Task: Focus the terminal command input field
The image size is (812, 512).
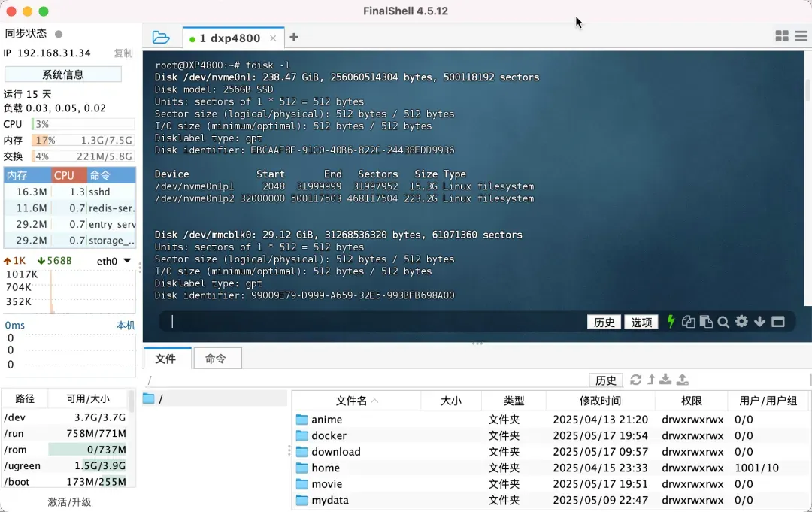Action: click(373, 322)
